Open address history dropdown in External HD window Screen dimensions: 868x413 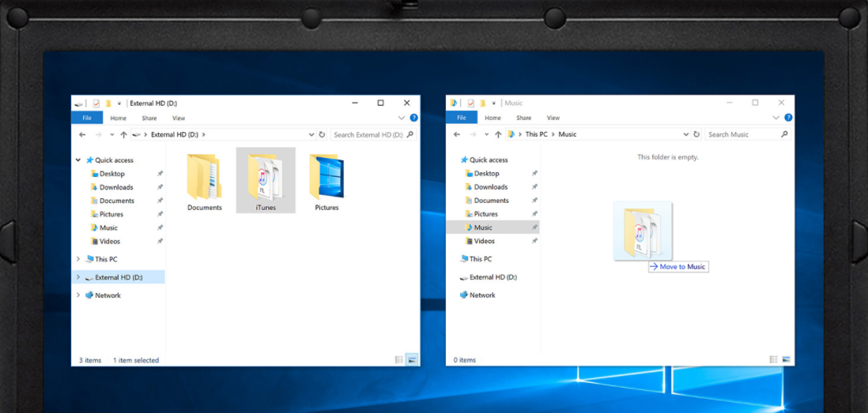click(x=311, y=134)
